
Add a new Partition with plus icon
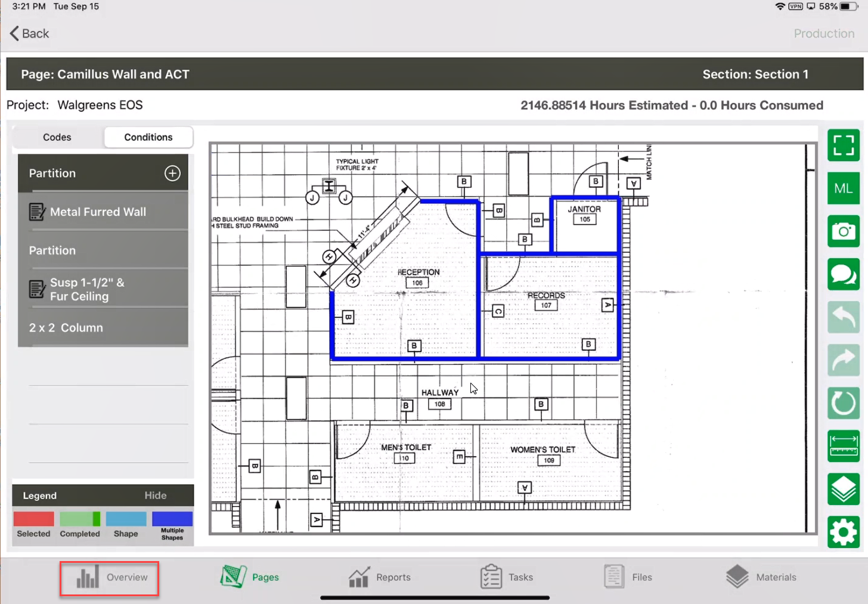[x=172, y=174]
